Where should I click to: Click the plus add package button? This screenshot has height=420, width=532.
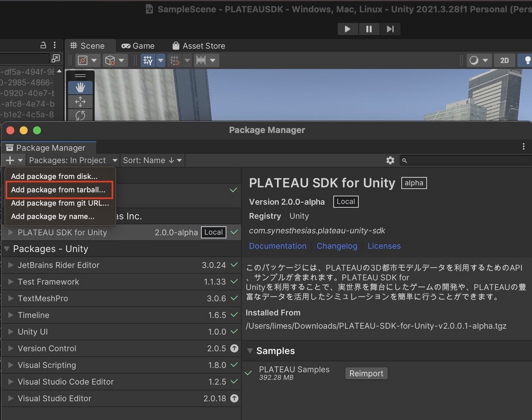pos(15,160)
